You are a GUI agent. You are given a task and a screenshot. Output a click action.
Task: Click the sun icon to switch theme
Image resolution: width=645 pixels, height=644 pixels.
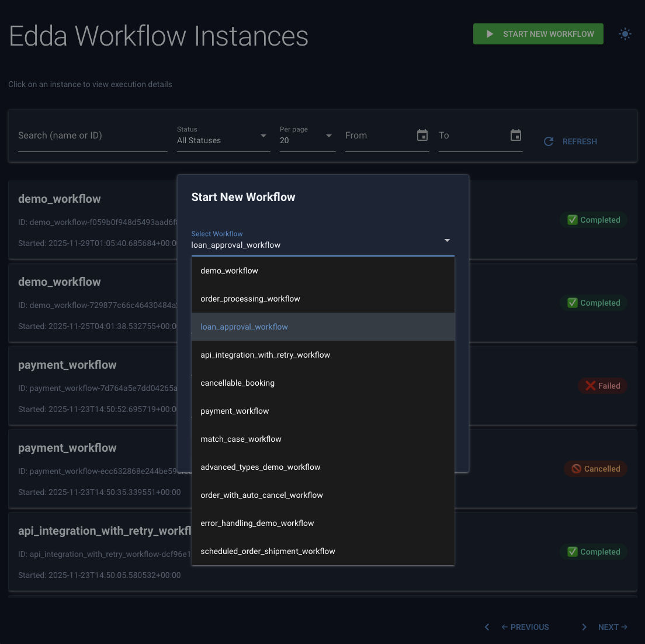click(625, 34)
